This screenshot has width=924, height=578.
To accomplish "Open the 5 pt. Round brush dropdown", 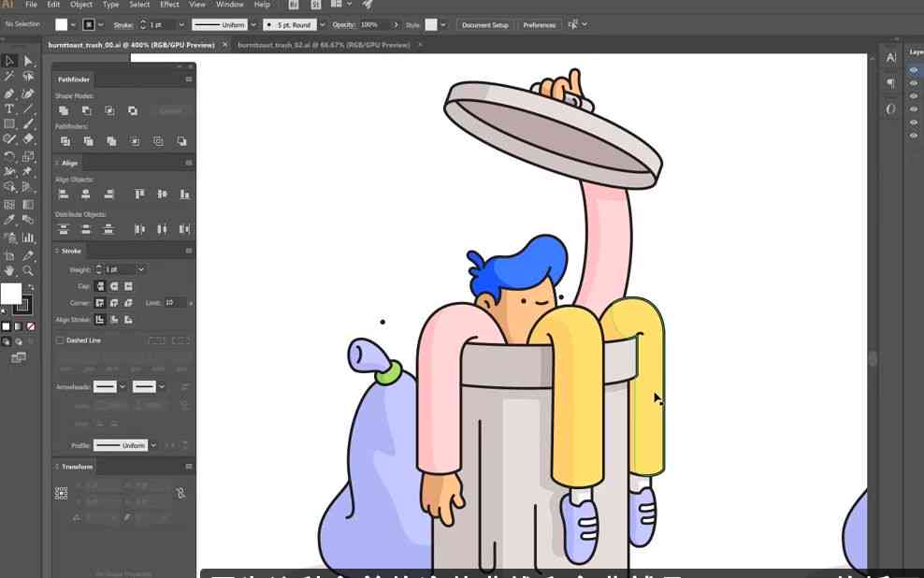I will 322,24.
